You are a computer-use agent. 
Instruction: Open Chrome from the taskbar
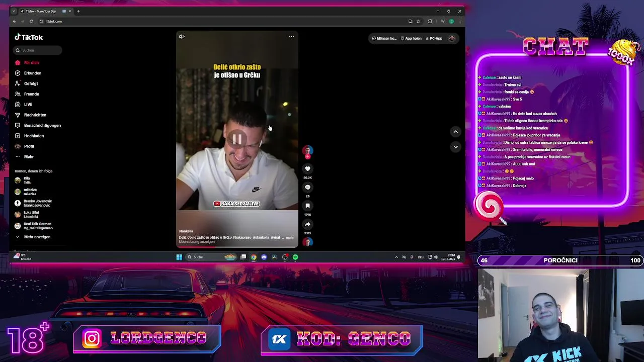pyautogui.click(x=254, y=257)
